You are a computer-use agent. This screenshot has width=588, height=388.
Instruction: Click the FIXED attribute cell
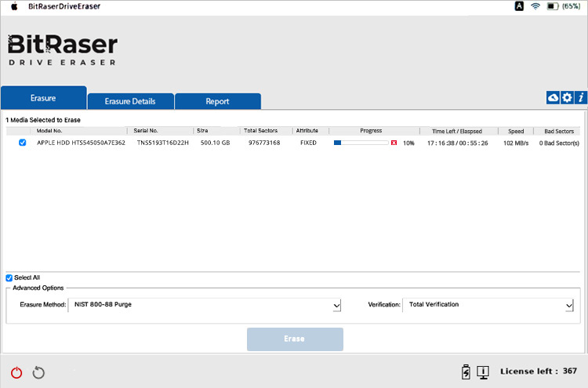coord(308,143)
